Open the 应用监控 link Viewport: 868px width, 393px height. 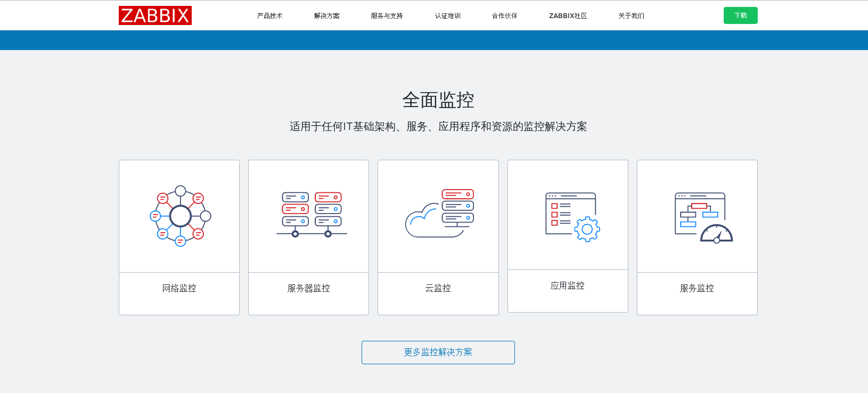[x=568, y=285]
